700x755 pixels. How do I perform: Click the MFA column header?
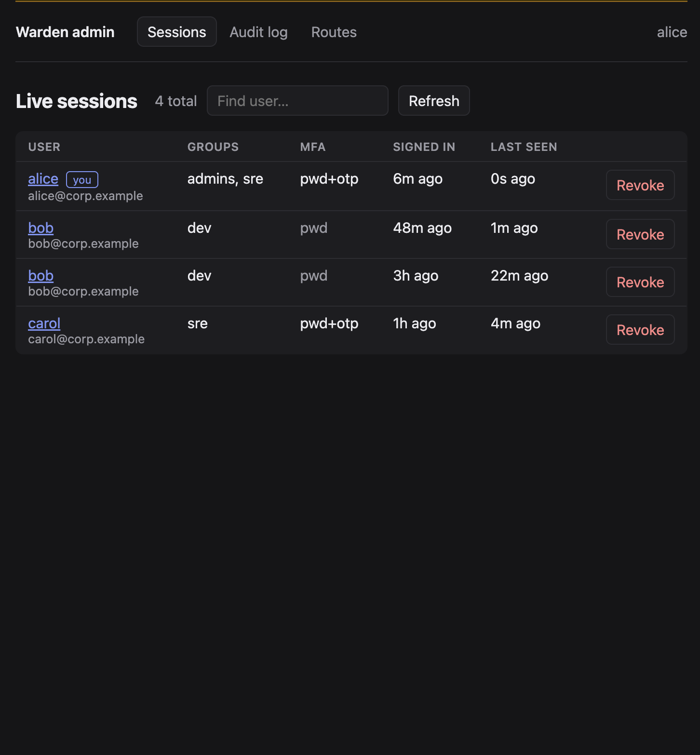(313, 147)
